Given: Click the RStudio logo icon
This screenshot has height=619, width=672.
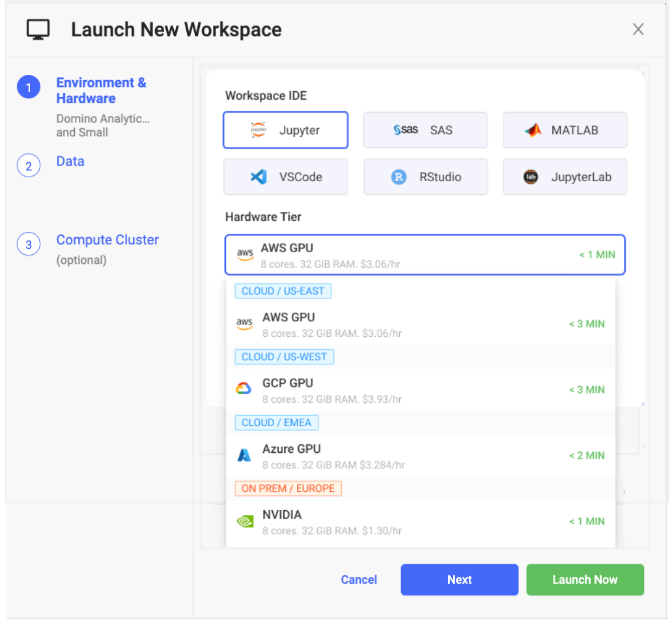Looking at the screenshot, I should pos(399,177).
